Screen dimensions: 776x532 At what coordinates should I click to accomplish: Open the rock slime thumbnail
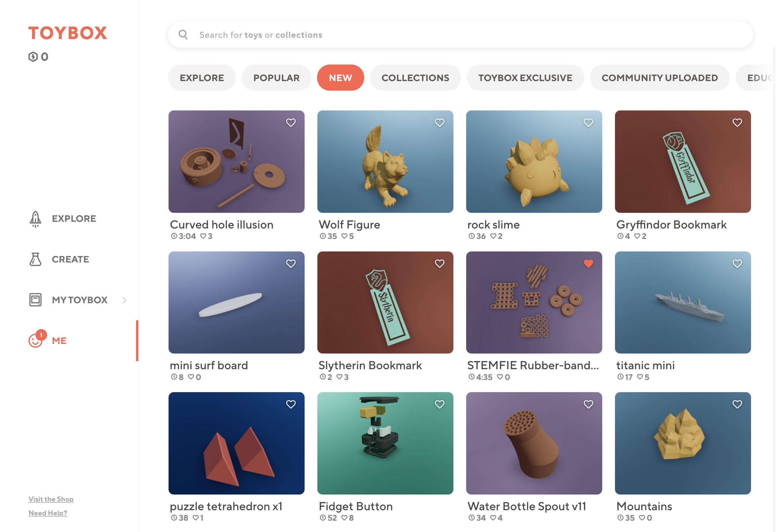[x=534, y=162]
